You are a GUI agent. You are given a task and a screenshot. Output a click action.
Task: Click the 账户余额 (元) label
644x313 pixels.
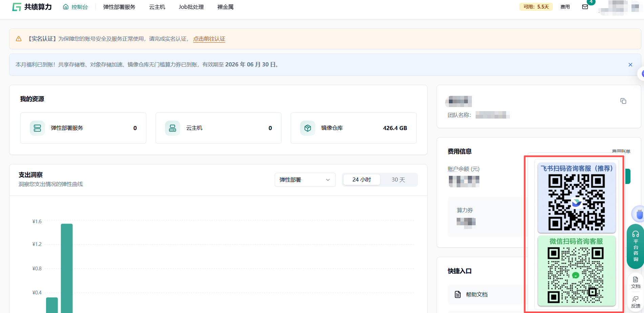point(463,169)
